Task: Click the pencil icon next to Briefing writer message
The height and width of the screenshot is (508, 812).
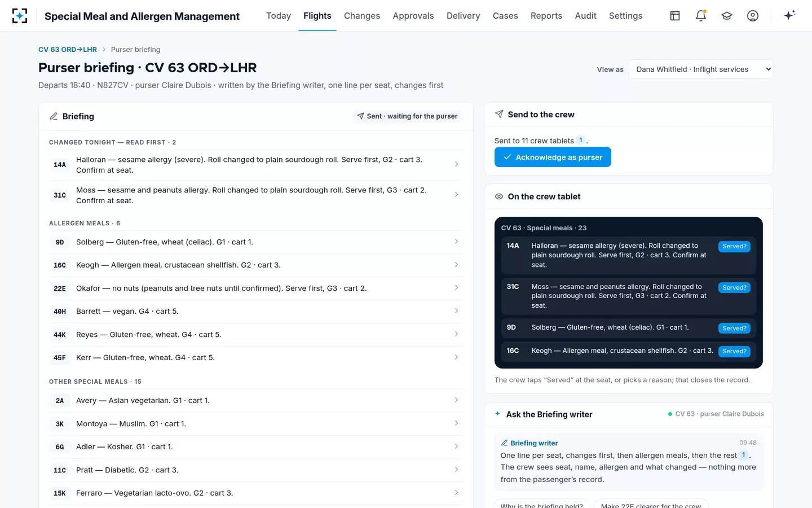Action: coord(505,443)
